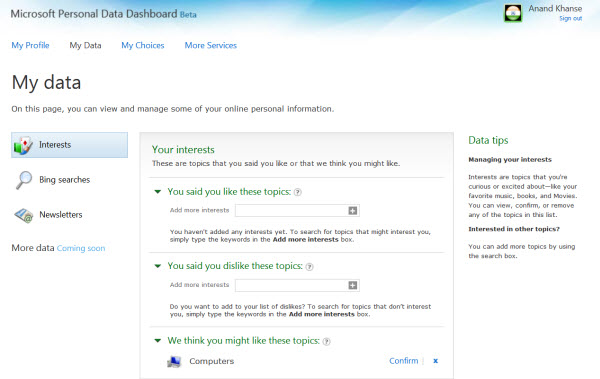Collapse 'You said you dislike these topics'
Screen dimensions: 600x379
[x=158, y=266]
